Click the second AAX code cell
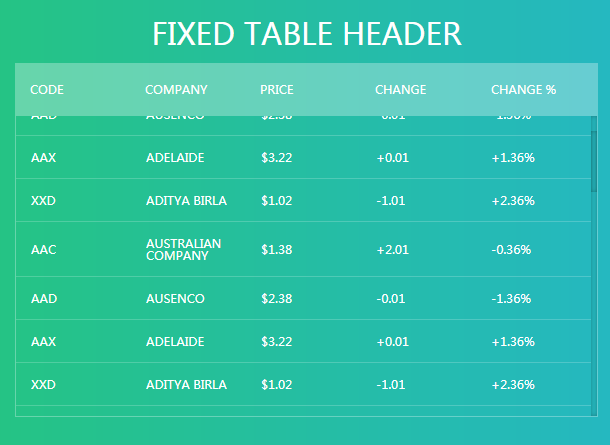The width and height of the screenshot is (610, 445). coord(43,342)
